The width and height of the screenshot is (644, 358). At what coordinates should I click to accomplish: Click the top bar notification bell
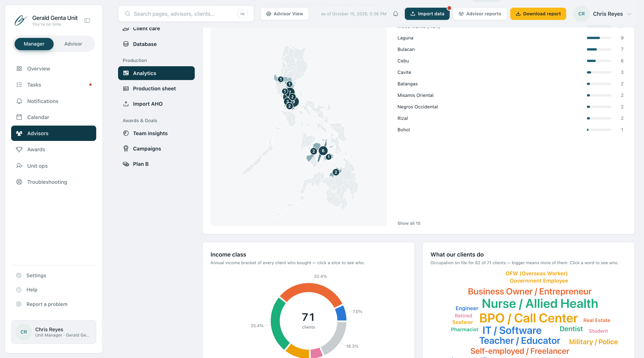pos(395,14)
